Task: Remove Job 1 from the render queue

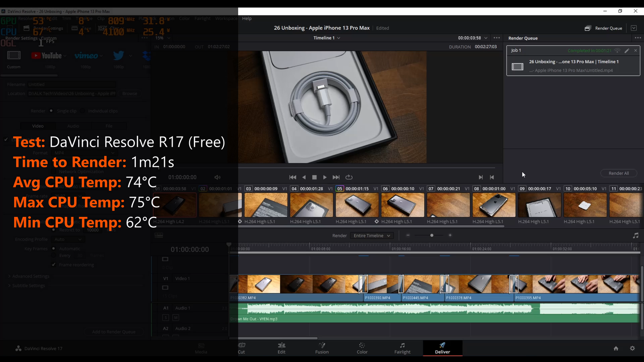Action: [x=635, y=51]
